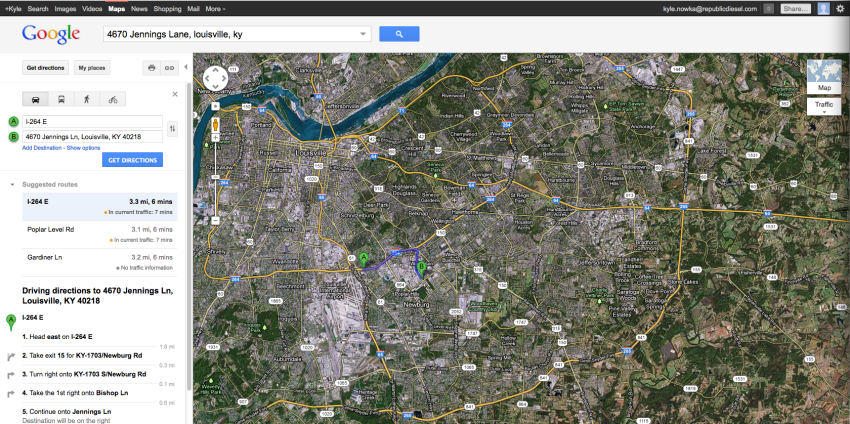
Task: Open the News tab in top bar
Action: pyautogui.click(x=139, y=8)
